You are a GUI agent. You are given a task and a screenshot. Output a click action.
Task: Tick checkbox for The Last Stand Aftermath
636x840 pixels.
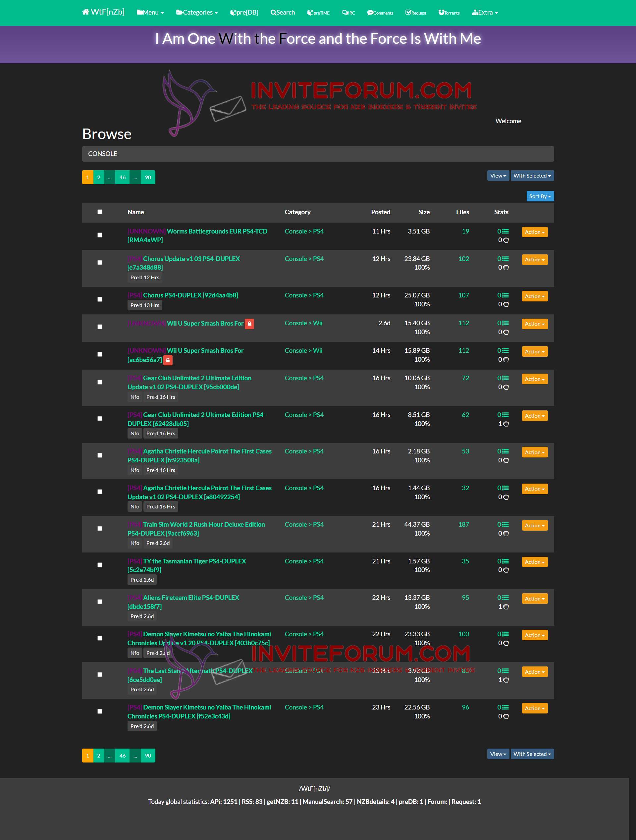[100, 674]
